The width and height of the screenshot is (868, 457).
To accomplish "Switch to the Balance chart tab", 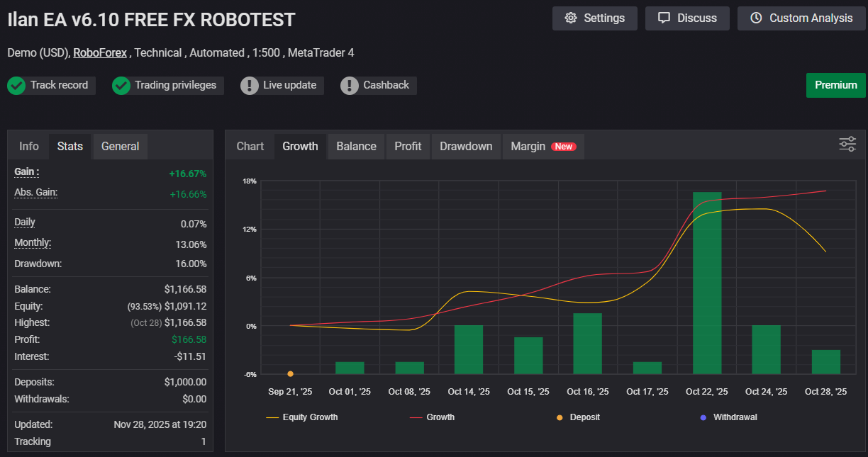I will pos(356,147).
